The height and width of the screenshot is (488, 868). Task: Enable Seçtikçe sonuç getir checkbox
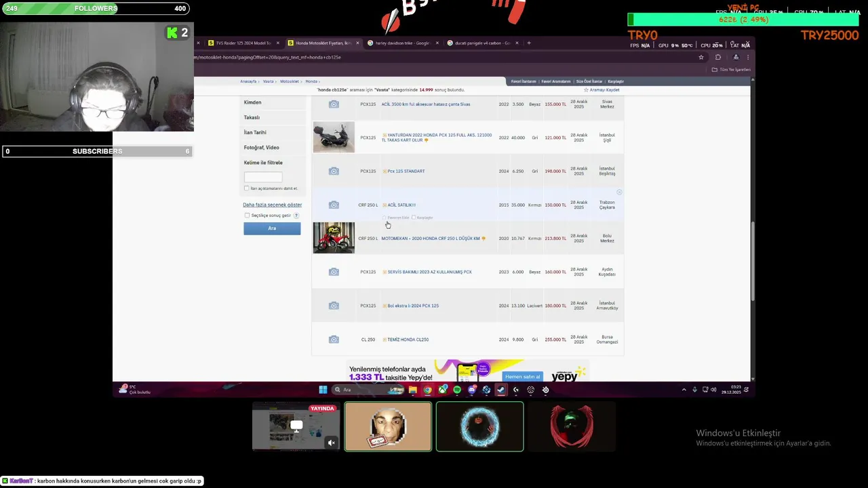point(247,216)
